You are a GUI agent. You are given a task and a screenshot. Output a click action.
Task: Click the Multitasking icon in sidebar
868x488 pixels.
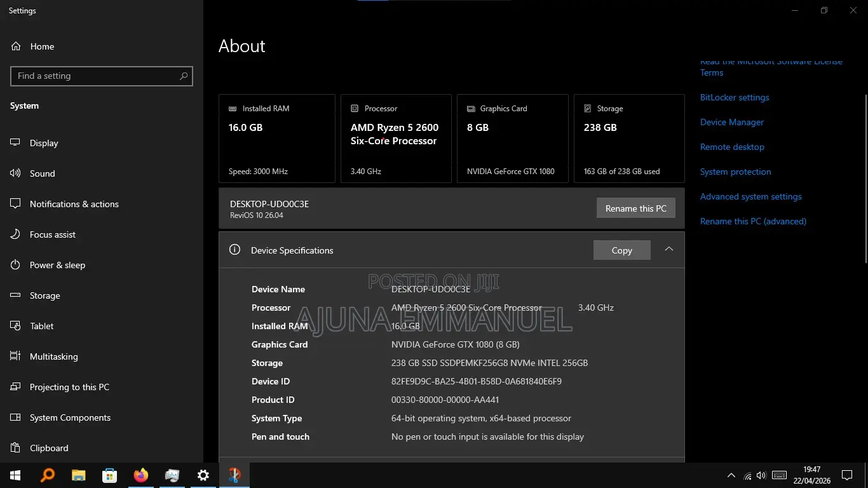pos(16,356)
